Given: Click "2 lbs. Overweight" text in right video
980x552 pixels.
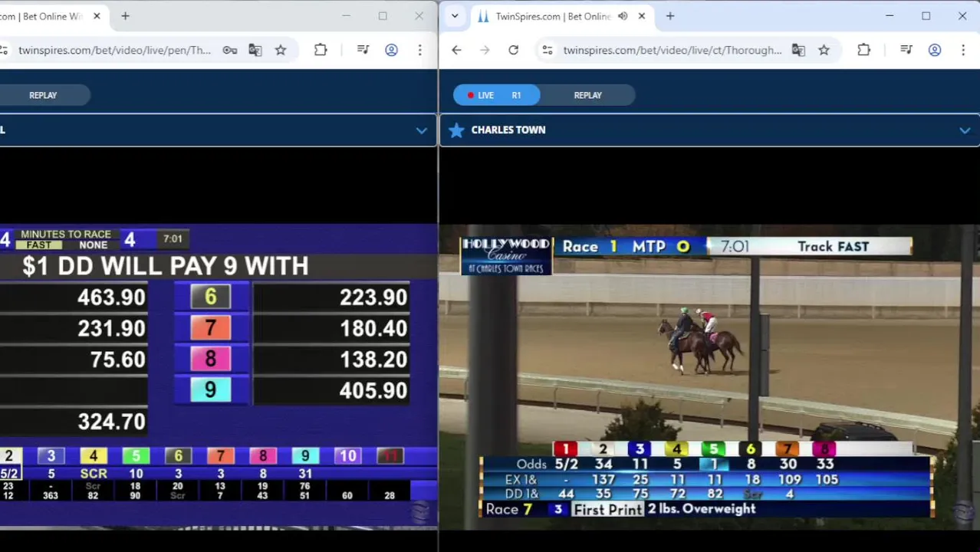Looking at the screenshot, I should (x=702, y=509).
